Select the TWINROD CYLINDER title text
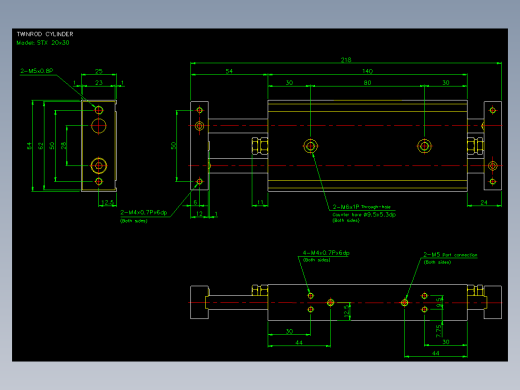The width and height of the screenshot is (520, 390). [x=45, y=34]
